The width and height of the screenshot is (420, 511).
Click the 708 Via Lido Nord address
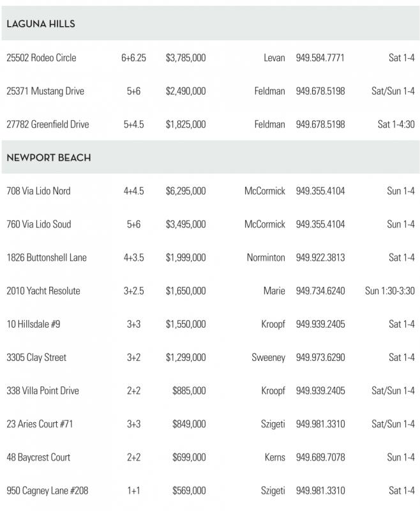click(x=38, y=191)
